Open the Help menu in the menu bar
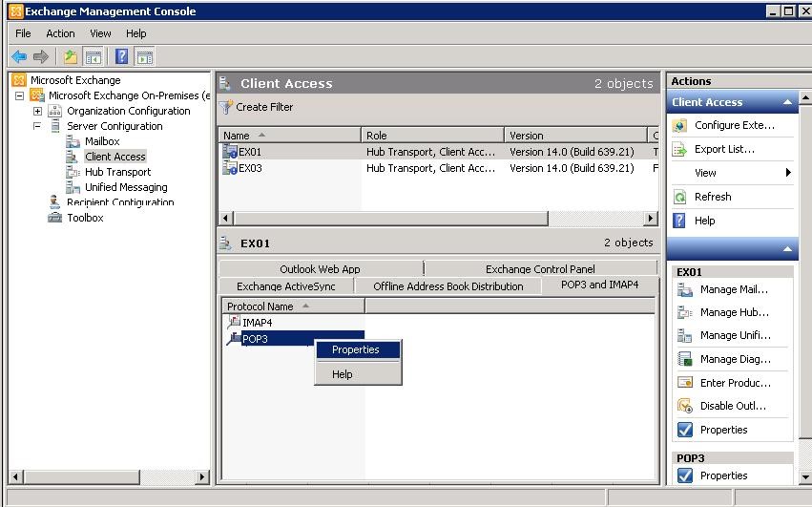812x507 pixels. pyautogui.click(x=135, y=33)
